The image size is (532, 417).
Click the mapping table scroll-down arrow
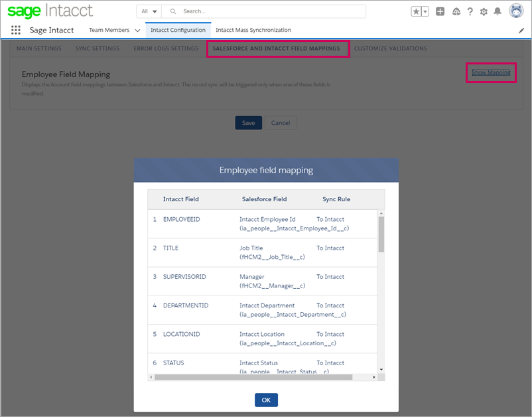tap(381, 369)
